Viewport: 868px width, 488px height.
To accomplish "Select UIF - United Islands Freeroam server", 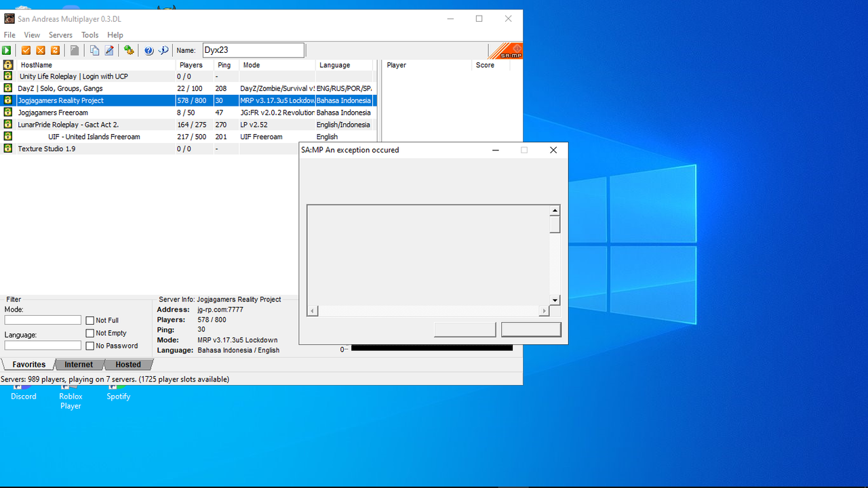I will pyautogui.click(x=189, y=136).
